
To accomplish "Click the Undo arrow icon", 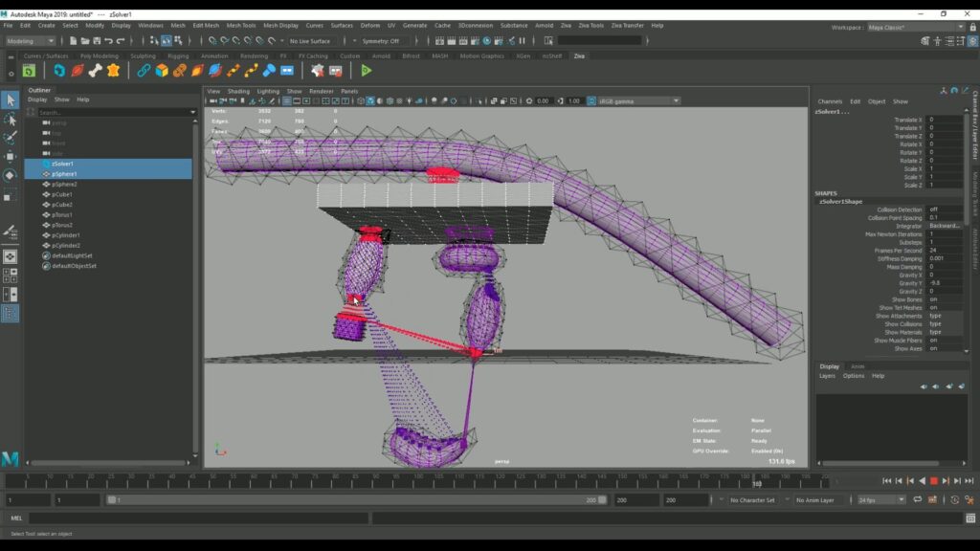I will [x=109, y=40].
